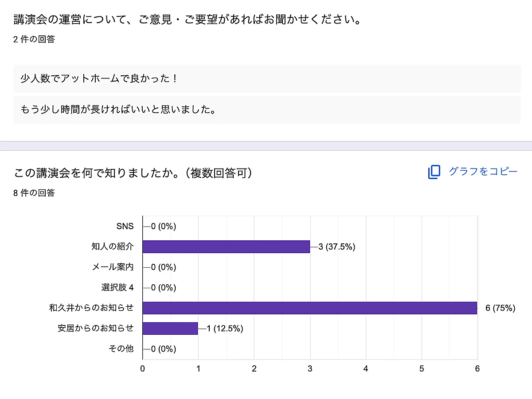Click the SNS axis label
This screenshot has height=399, width=532.
[x=125, y=226]
